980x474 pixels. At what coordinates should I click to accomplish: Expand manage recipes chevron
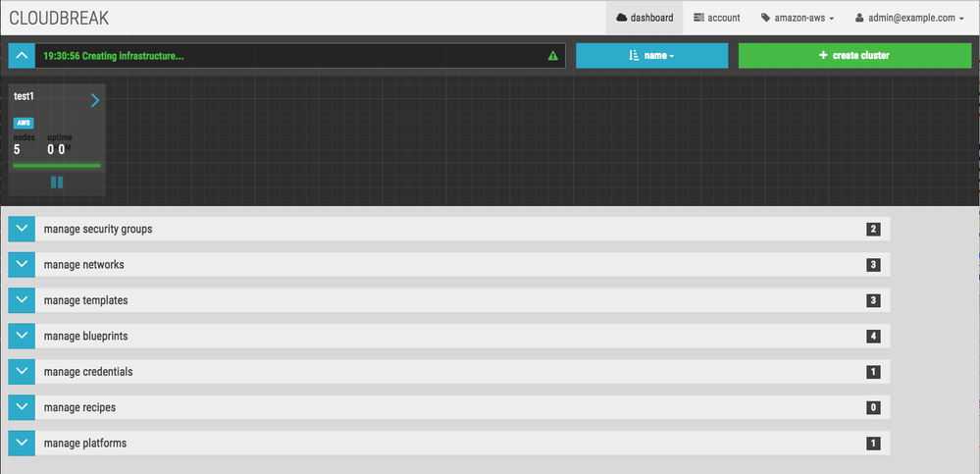coord(22,407)
